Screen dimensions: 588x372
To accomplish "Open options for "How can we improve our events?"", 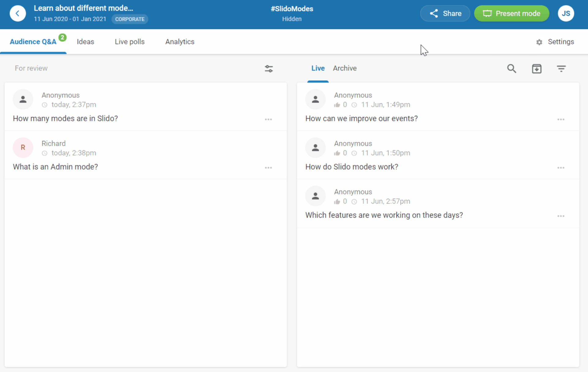I will click(x=561, y=120).
